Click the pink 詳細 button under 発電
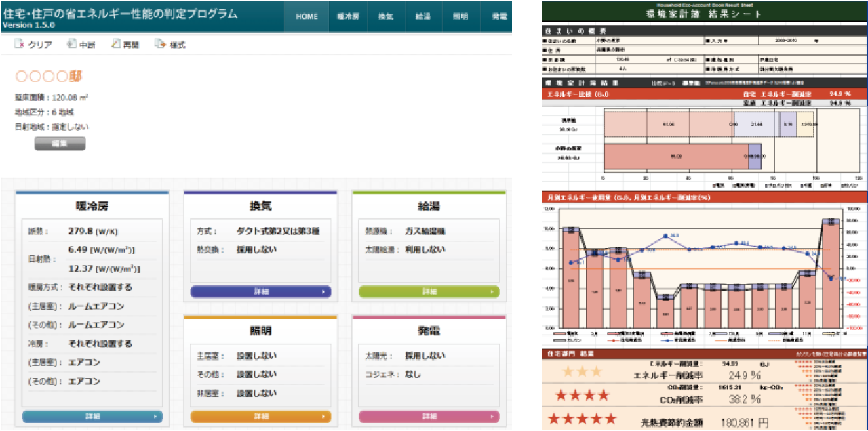This screenshot has height=431, width=868. 429,416
